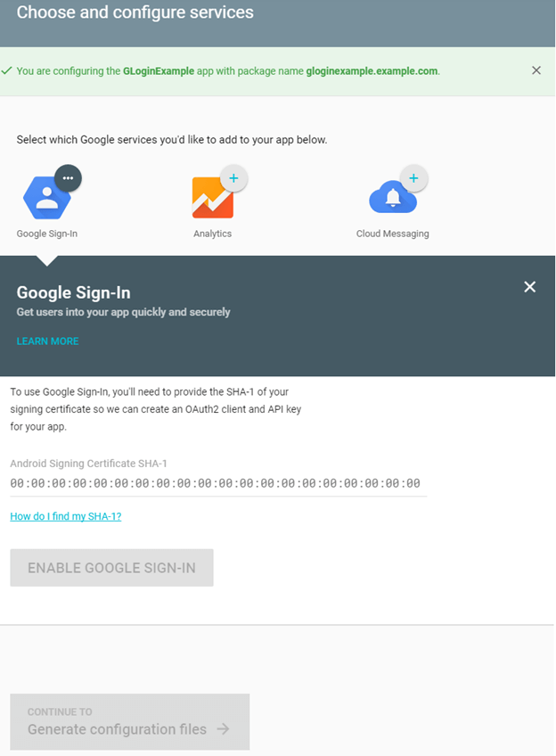The height and width of the screenshot is (756, 556).
Task: Add Cloud Messaging using its plus badge
Action: [x=413, y=178]
